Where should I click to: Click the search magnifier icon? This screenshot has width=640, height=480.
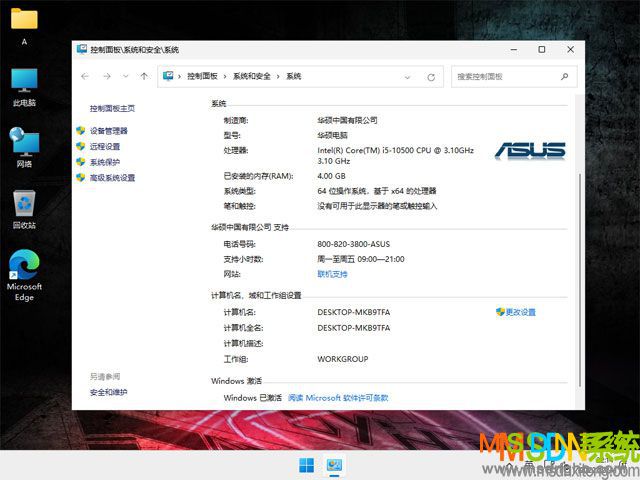[564, 76]
